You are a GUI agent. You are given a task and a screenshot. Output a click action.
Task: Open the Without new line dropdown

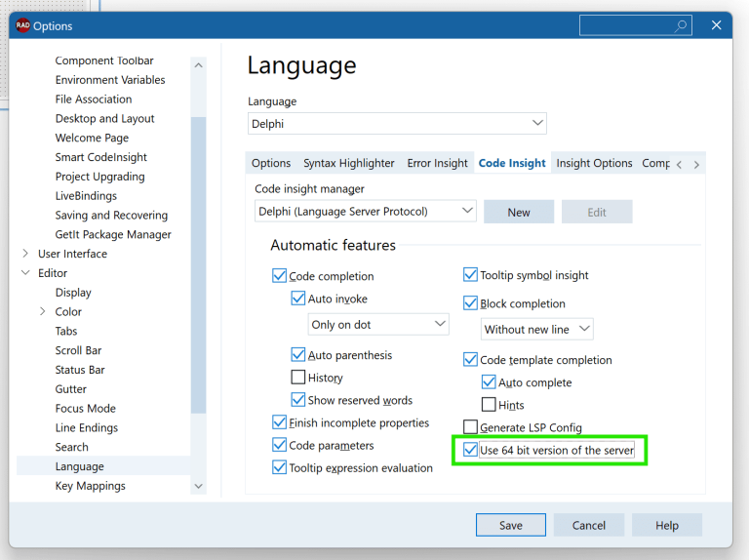click(x=537, y=329)
